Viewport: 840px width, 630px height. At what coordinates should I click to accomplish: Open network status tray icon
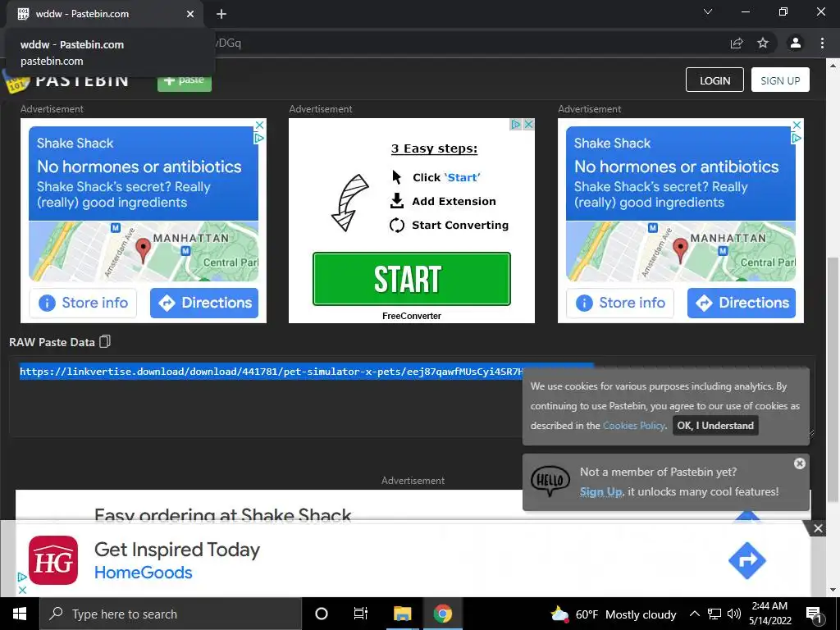tap(714, 614)
